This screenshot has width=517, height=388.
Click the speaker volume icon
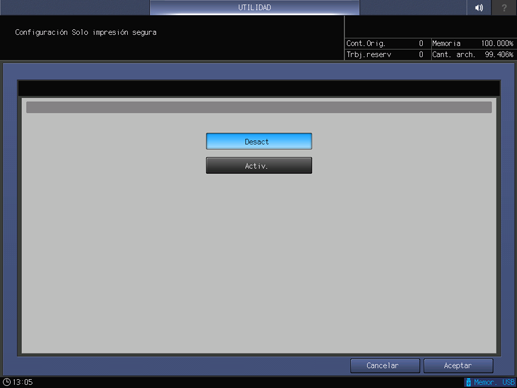479,7
